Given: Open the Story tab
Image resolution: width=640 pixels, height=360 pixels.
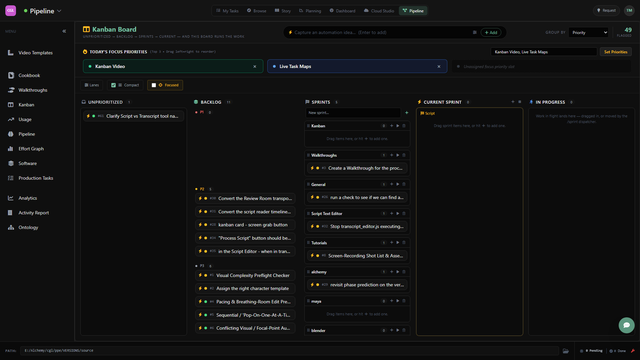Looking at the screenshot, I should pos(283,11).
